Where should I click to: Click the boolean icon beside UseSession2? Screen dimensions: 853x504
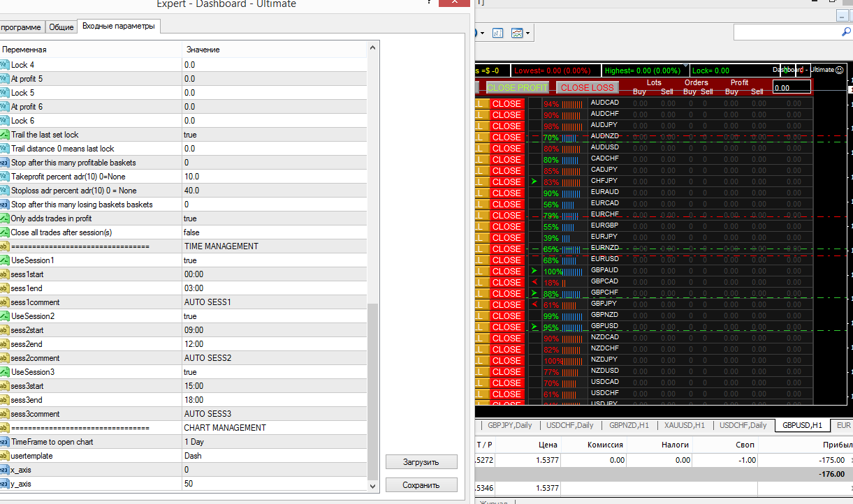click(x=3, y=316)
